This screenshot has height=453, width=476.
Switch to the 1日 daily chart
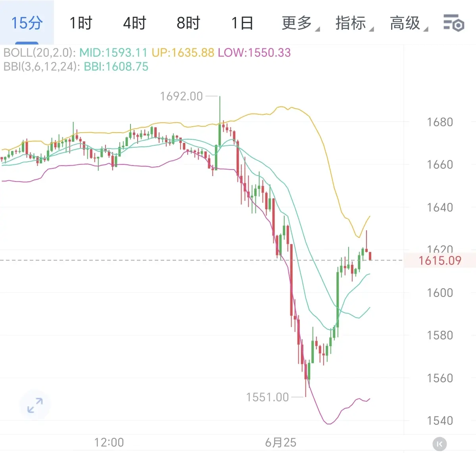[x=242, y=23]
